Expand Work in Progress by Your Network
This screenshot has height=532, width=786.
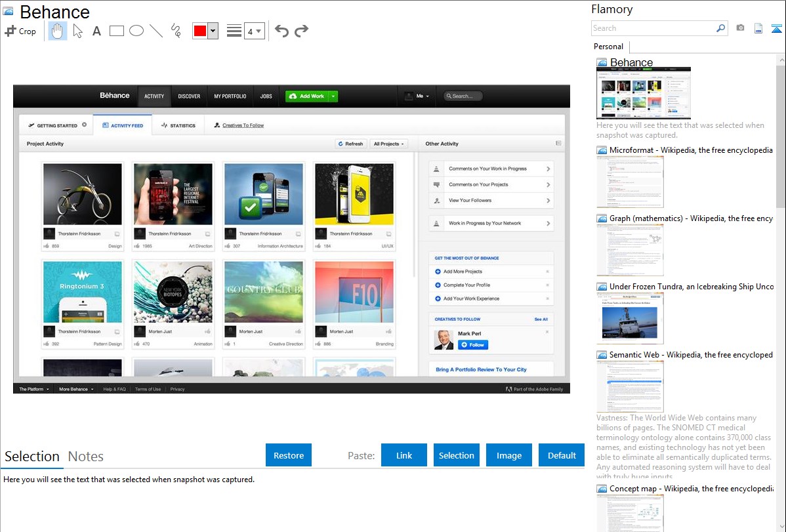click(x=491, y=224)
